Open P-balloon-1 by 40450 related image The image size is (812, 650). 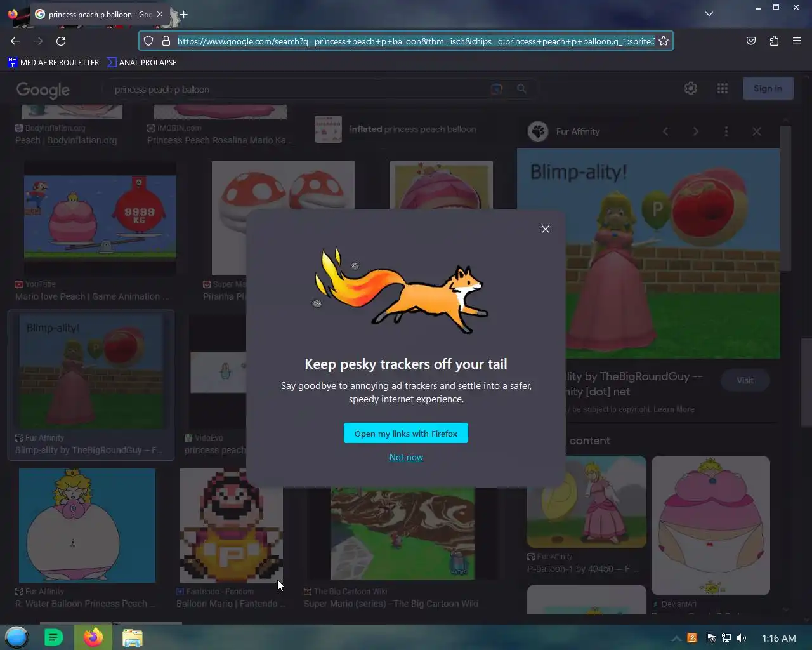[x=587, y=501]
